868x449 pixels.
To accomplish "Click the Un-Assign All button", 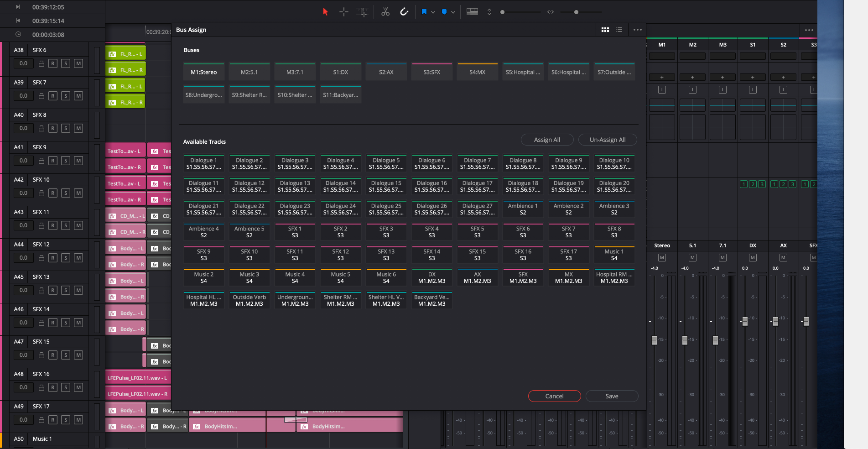I will tap(608, 140).
